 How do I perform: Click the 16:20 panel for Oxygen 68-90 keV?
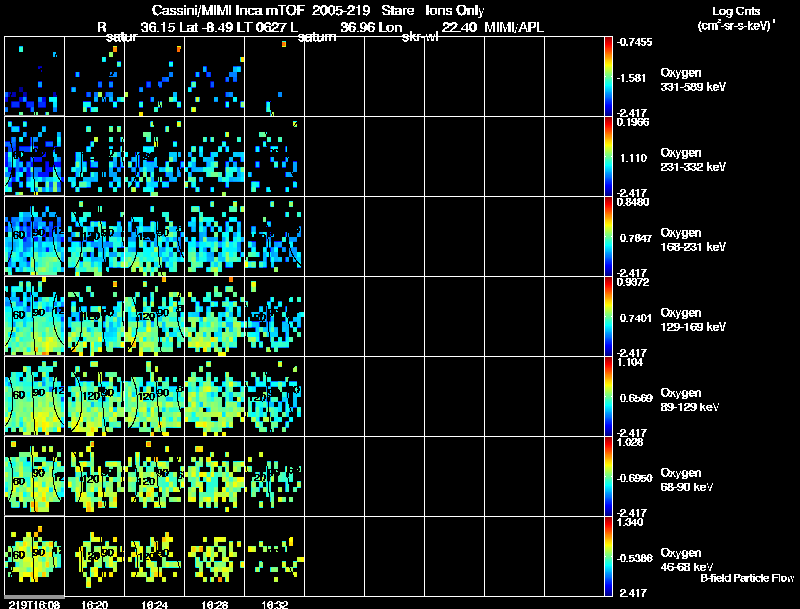[x=95, y=477]
